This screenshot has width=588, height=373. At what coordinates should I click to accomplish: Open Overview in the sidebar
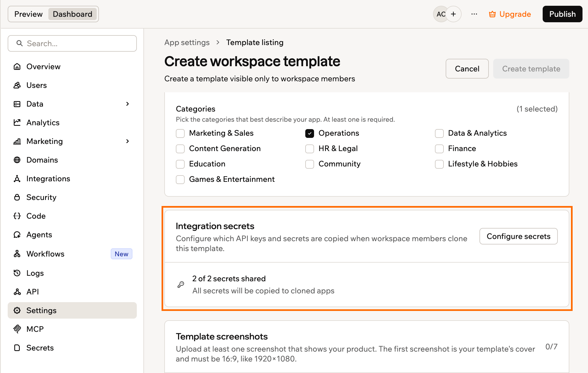[x=72, y=66]
